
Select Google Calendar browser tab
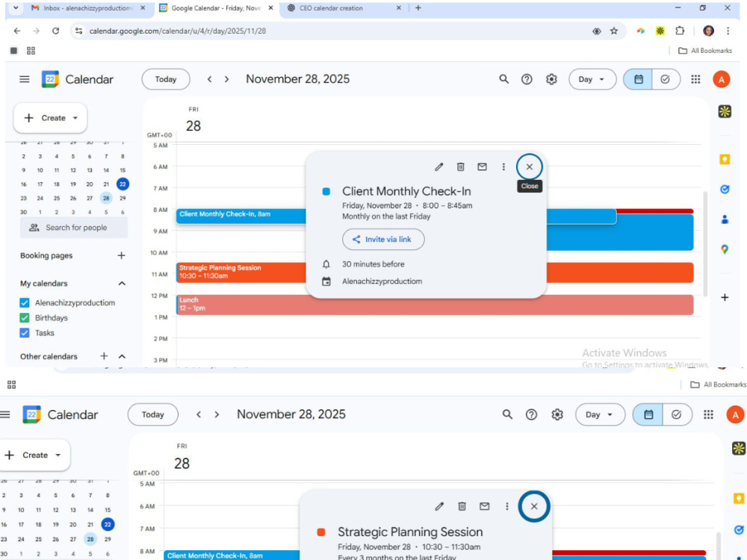[216, 8]
